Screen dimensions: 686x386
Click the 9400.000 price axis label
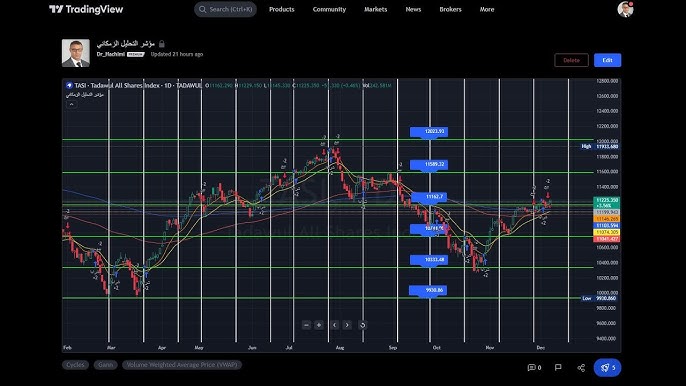[607, 338]
